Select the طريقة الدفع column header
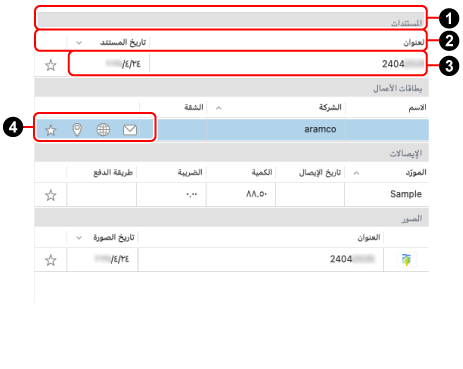Screen dimensions: 463x369 click(x=113, y=172)
